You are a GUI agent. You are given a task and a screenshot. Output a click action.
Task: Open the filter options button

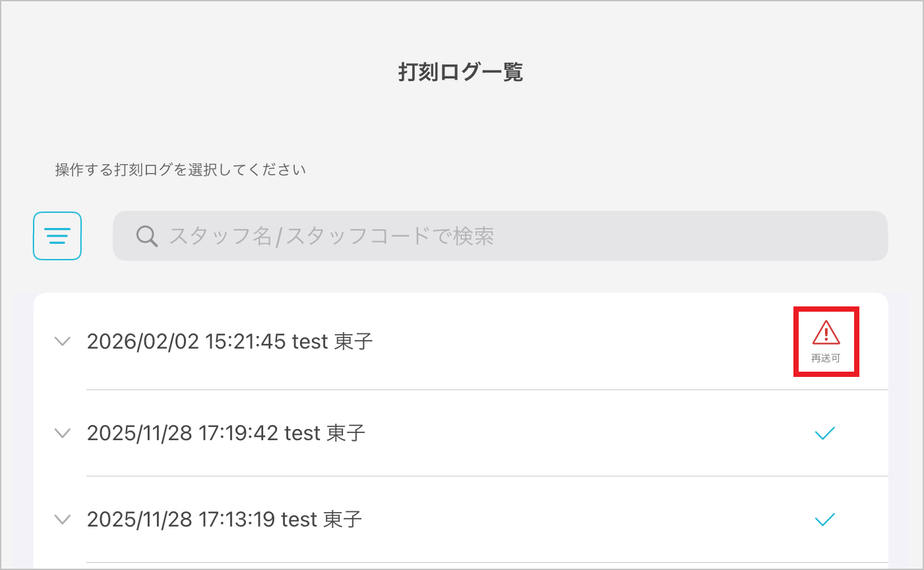(x=57, y=236)
